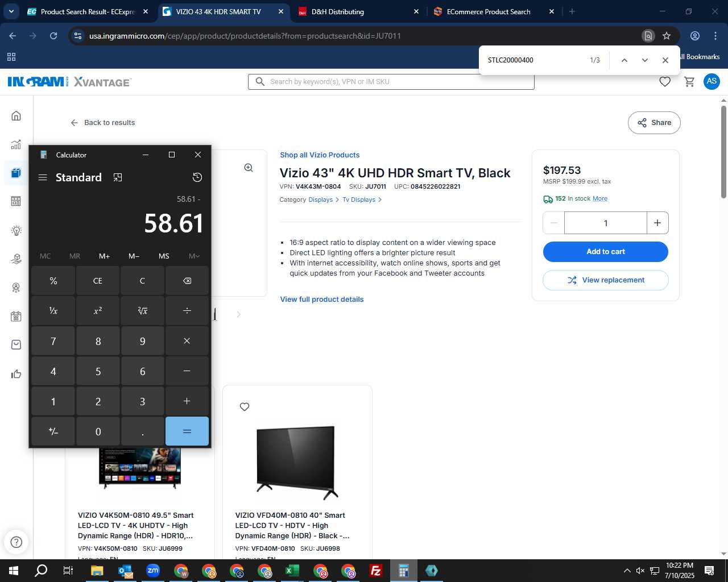Toggle calculator keep-on-top mode icon
This screenshot has width=728, height=582.
118,177
